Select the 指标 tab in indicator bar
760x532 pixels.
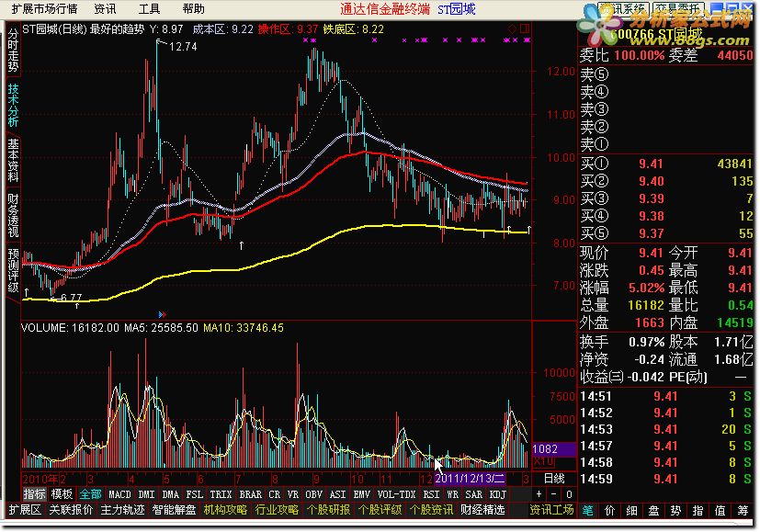point(34,494)
